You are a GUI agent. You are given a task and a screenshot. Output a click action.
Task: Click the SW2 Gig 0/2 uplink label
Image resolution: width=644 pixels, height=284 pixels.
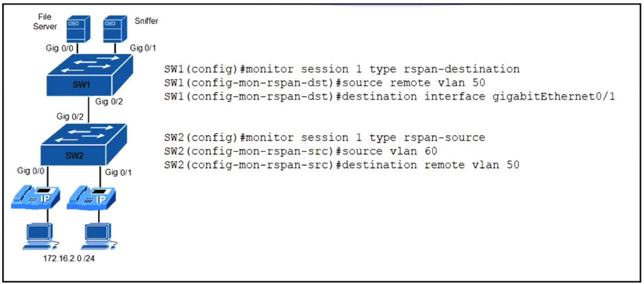coord(70,116)
